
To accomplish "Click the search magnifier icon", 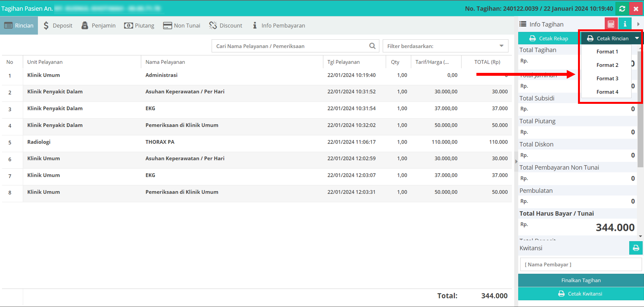I will point(372,46).
